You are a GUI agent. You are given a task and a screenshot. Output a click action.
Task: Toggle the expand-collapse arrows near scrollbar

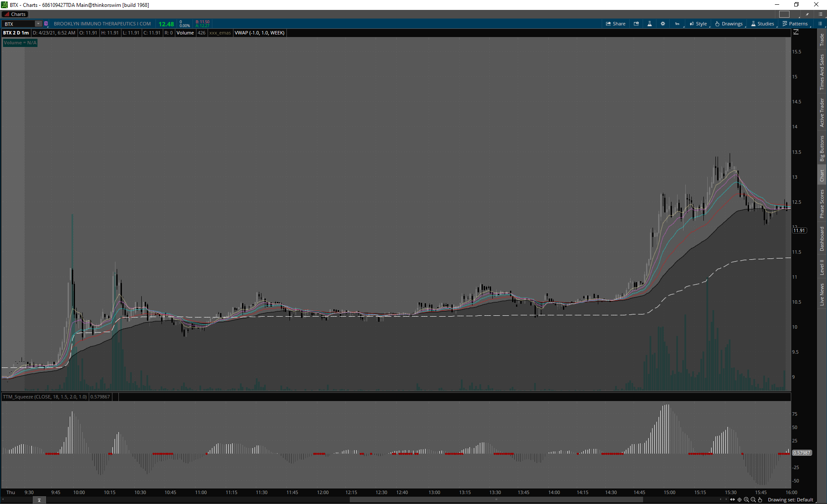[x=732, y=500]
